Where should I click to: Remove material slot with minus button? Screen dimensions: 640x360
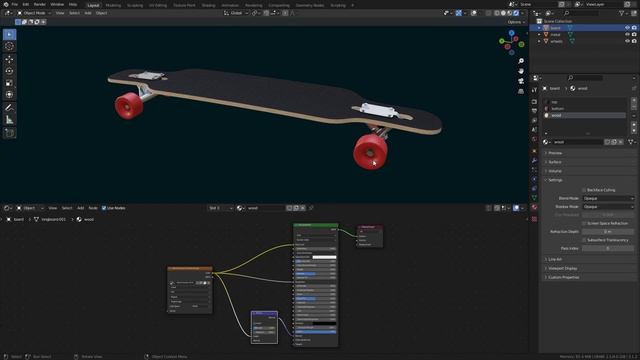tap(634, 107)
